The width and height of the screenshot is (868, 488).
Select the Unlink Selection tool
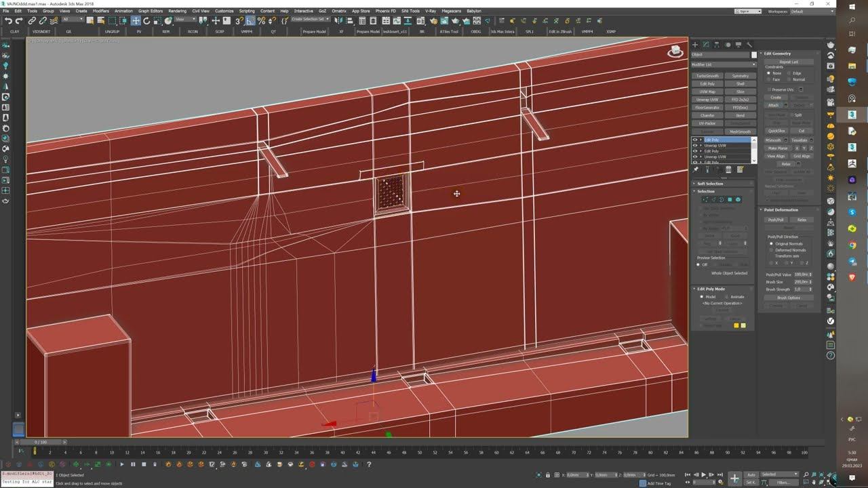43,21
